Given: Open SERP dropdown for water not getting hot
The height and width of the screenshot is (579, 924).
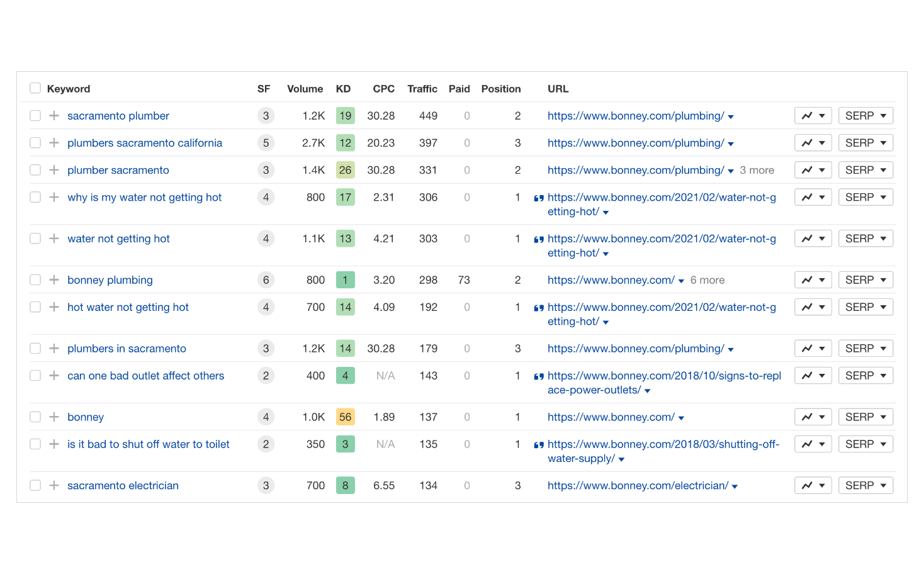Looking at the screenshot, I should click(x=865, y=239).
